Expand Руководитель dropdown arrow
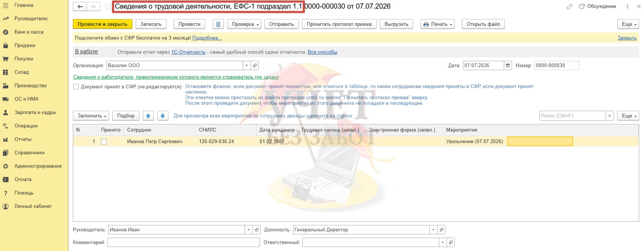Image resolution: width=644 pixels, height=251 pixels. (249, 230)
